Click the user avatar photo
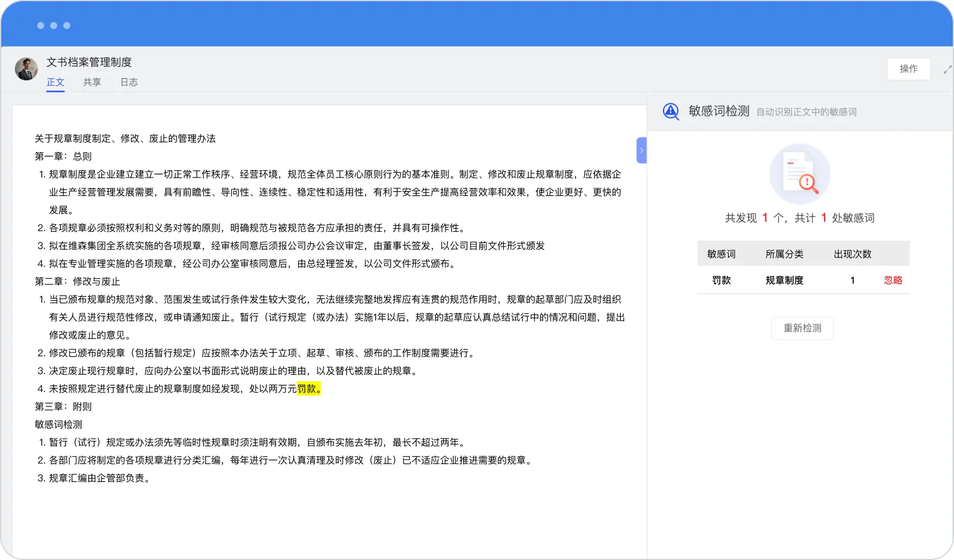 26,69
